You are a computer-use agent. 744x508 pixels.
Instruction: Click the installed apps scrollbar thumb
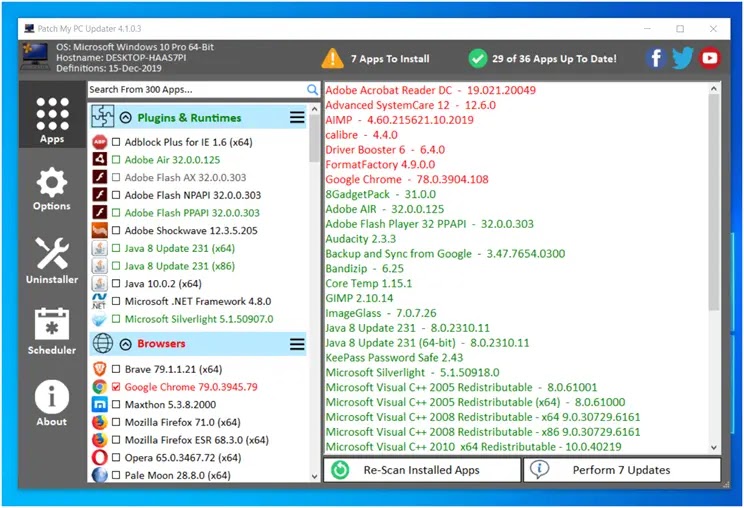pyautogui.click(x=714, y=203)
